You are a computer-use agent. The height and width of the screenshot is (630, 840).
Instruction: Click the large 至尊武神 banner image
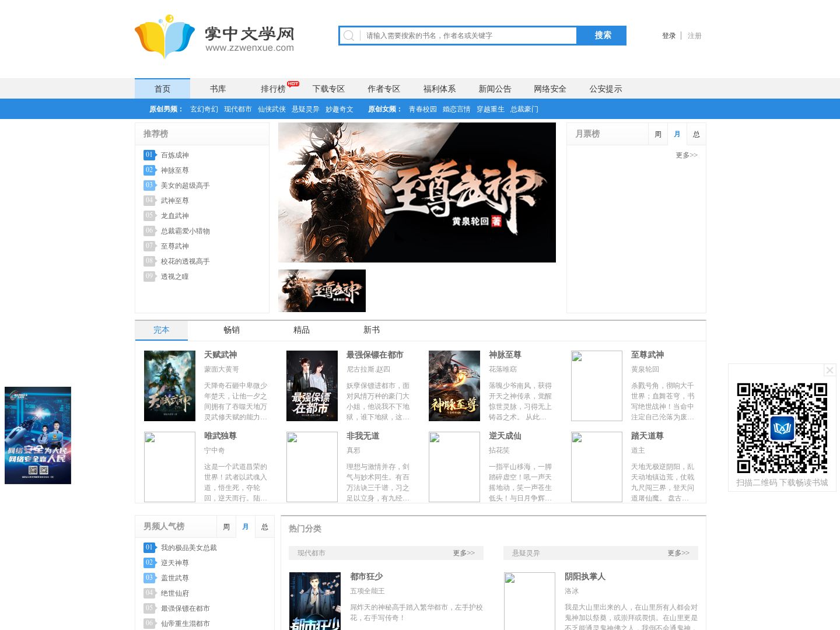coord(417,192)
